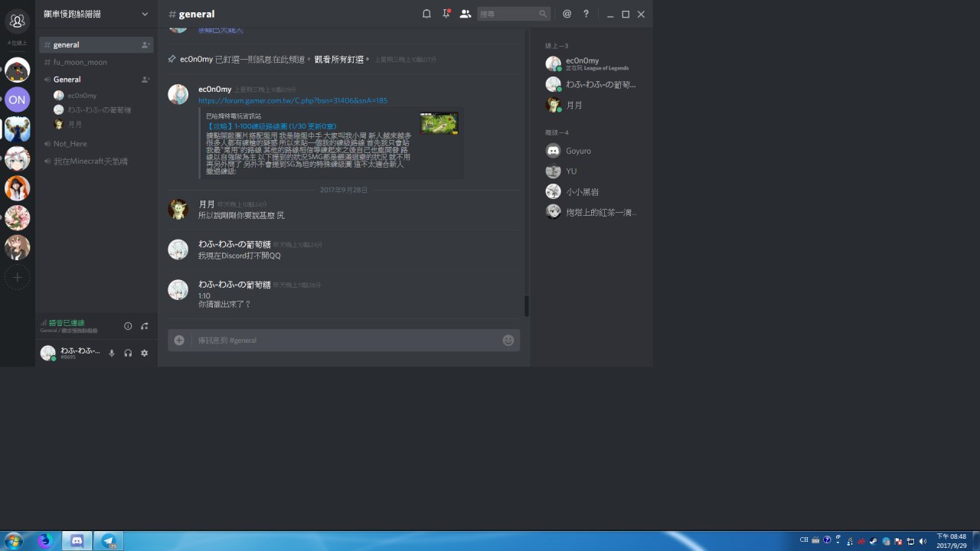Open the Firefox taskbar icon

[x=45, y=540]
